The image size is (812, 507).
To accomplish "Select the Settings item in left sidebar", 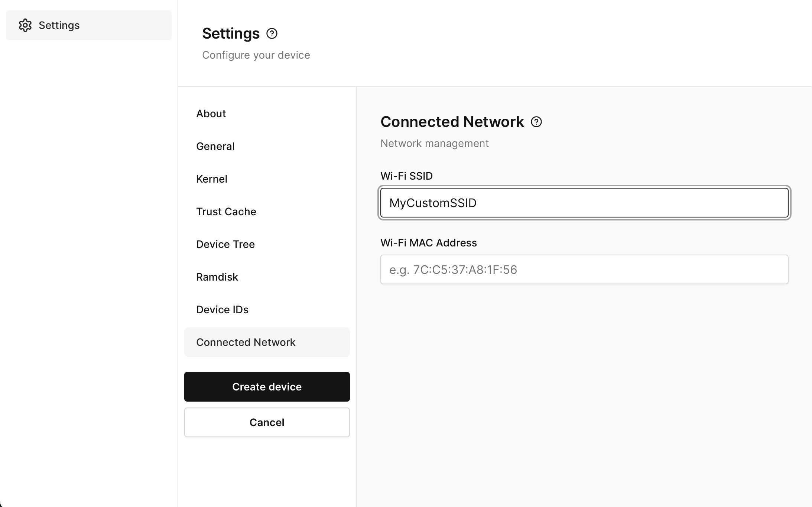I will coord(89,25).
